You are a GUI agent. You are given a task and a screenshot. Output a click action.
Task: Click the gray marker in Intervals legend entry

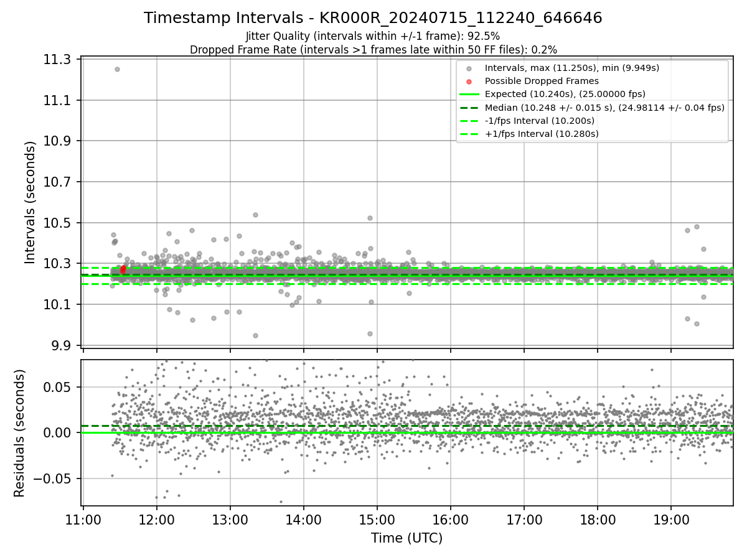[x=469, y=68]
